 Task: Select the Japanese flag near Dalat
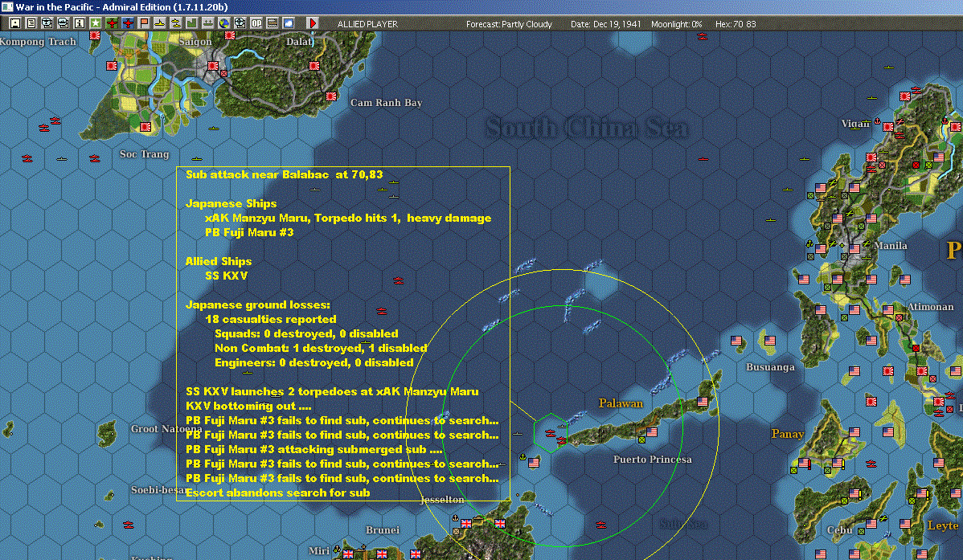[x=313, y=65]
